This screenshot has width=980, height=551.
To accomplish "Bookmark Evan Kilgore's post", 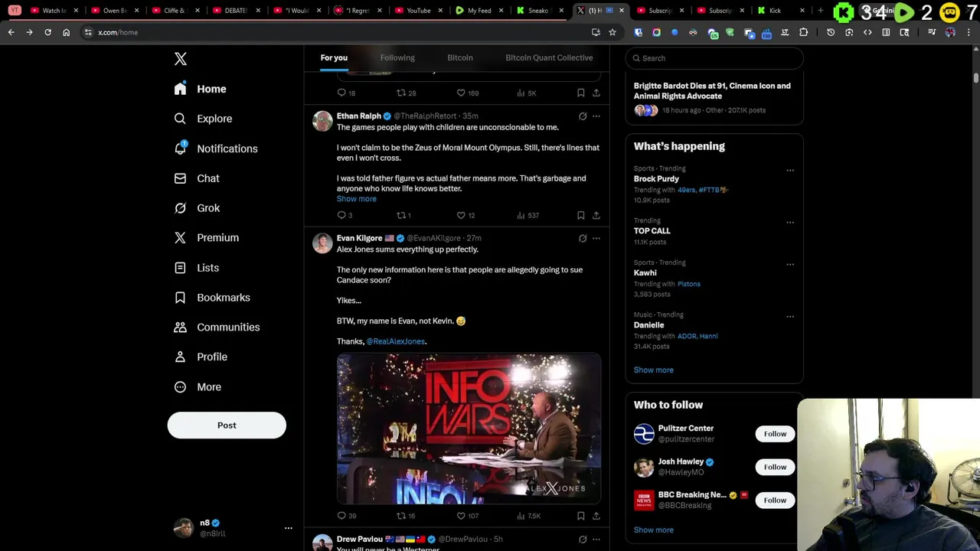I will tap(581, 516).
